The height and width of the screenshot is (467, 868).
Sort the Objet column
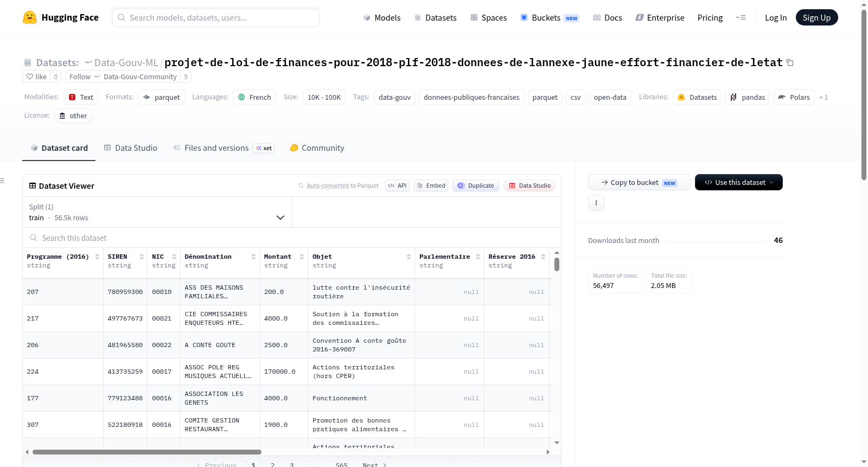[x=409, y=257]
